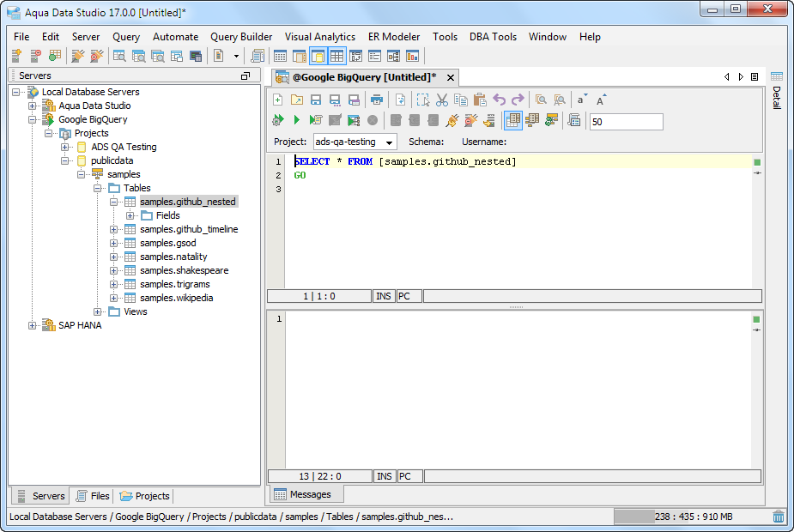This screenshot has width=794, height=532.
Task: Convert text to uppercase with 'A' icon
Action: click(601, 100)
